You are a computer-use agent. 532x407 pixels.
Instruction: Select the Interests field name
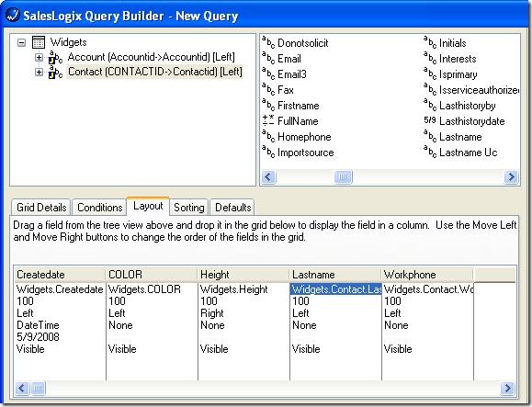point(458,59)
